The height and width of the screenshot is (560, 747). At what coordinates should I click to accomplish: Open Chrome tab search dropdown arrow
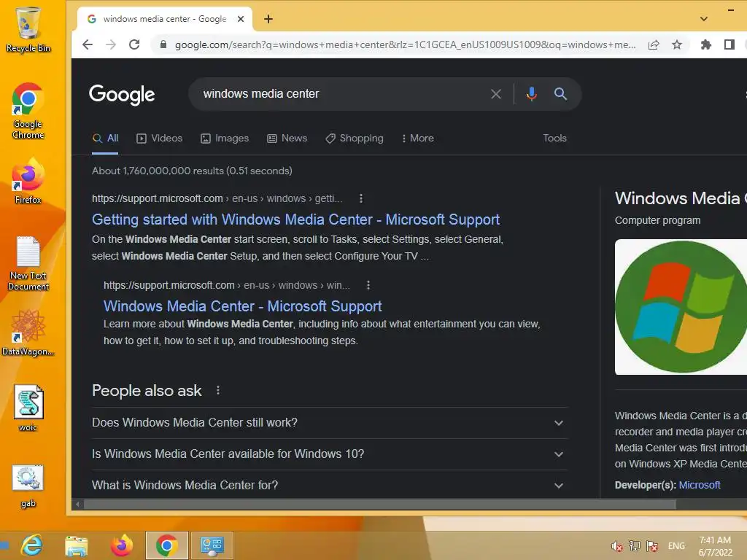(x=704, y=19)
